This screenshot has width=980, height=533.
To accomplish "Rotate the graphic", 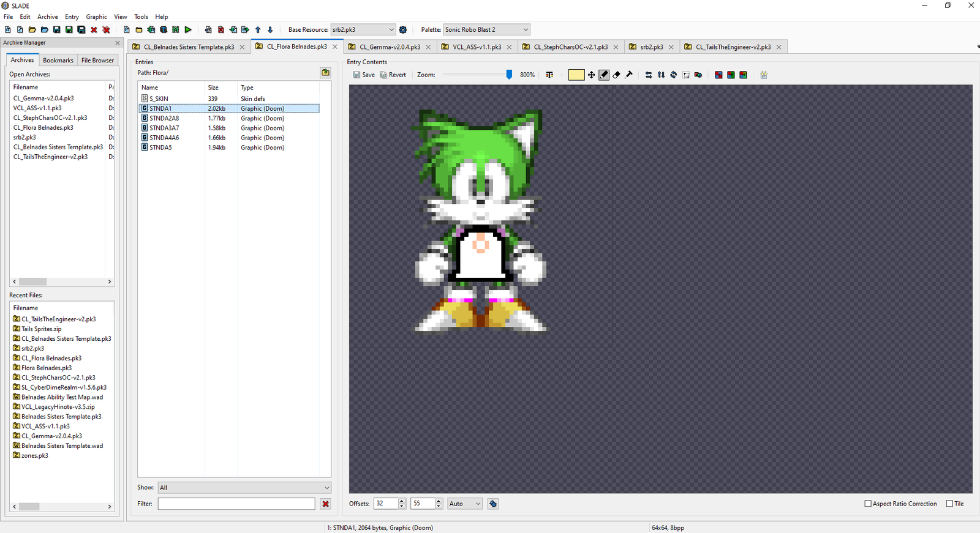I will [673, 75].
